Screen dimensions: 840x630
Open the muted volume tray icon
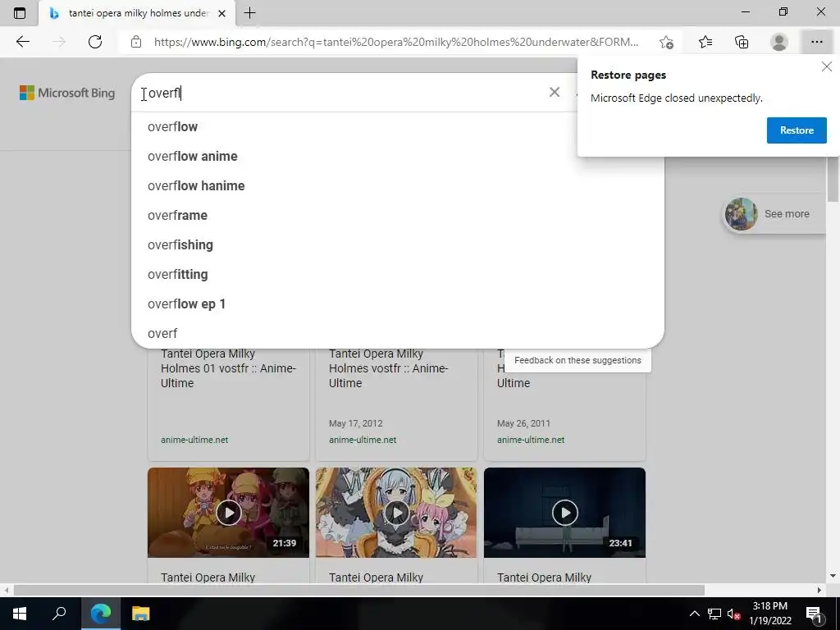click(x=734, y=614)
